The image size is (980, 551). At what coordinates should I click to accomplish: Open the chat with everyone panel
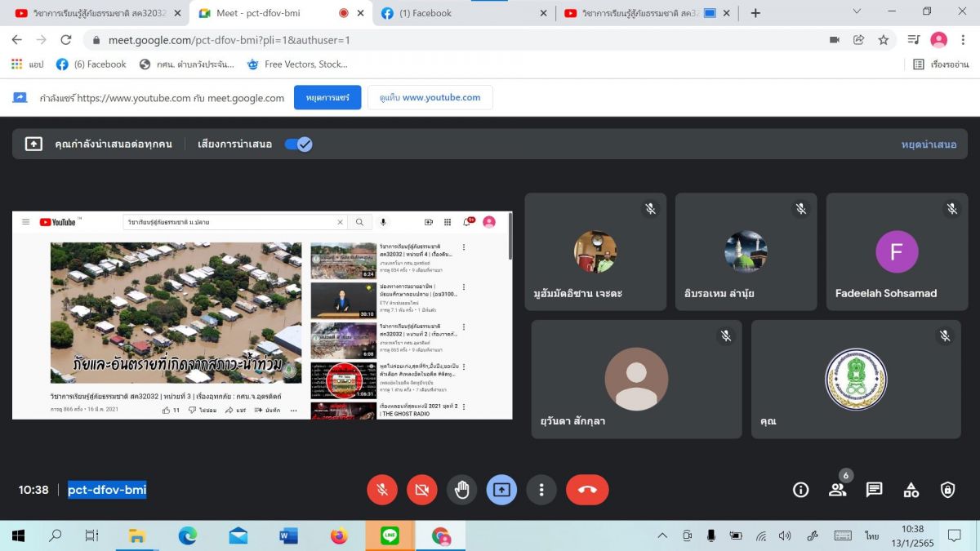click(x=874, y=490)
